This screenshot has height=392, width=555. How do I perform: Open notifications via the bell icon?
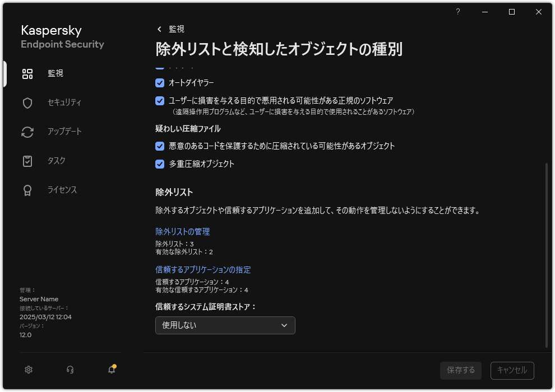pyautogui.click(x=111, y=370)
